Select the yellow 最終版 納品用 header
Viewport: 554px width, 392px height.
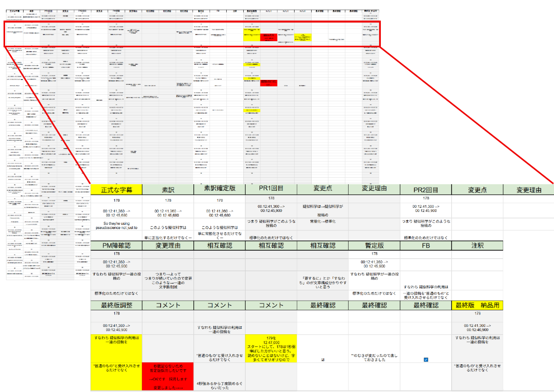point(477,305)
